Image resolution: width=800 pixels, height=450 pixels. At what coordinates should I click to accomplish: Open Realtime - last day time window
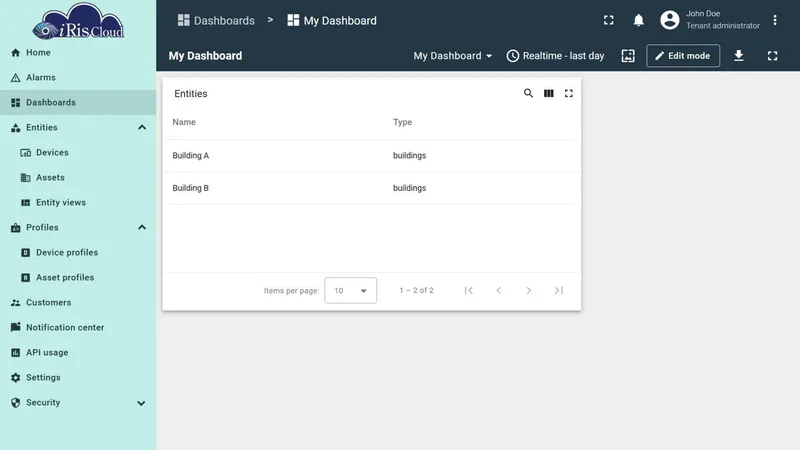[555, 56]
